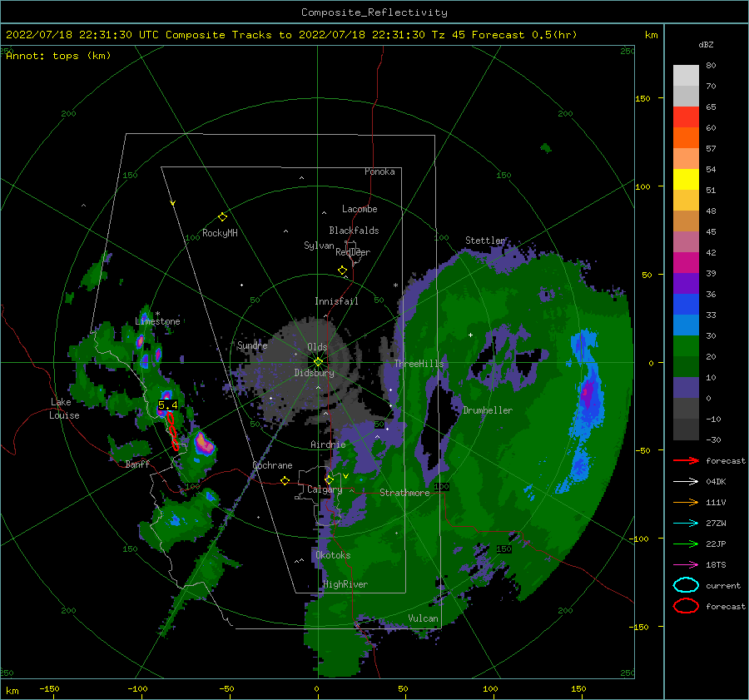Click the bright green 30 dBZ band

click(x=686, y=345)
